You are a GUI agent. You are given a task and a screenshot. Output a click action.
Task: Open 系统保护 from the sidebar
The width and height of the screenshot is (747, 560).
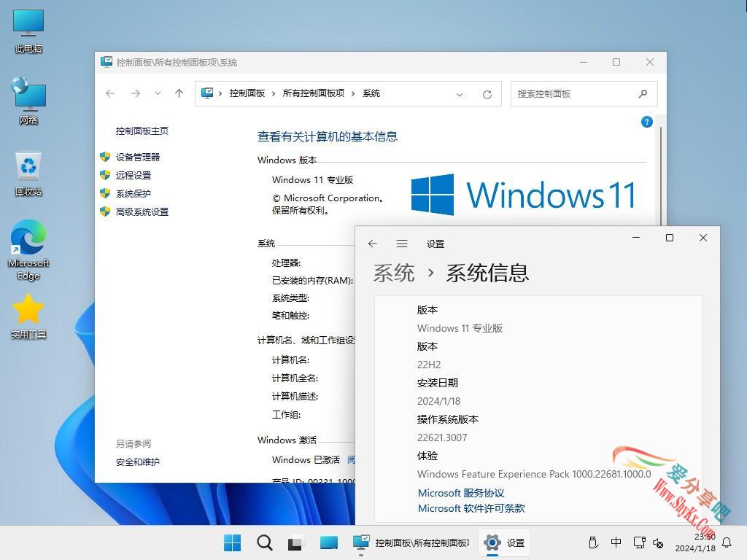(133, 193)
